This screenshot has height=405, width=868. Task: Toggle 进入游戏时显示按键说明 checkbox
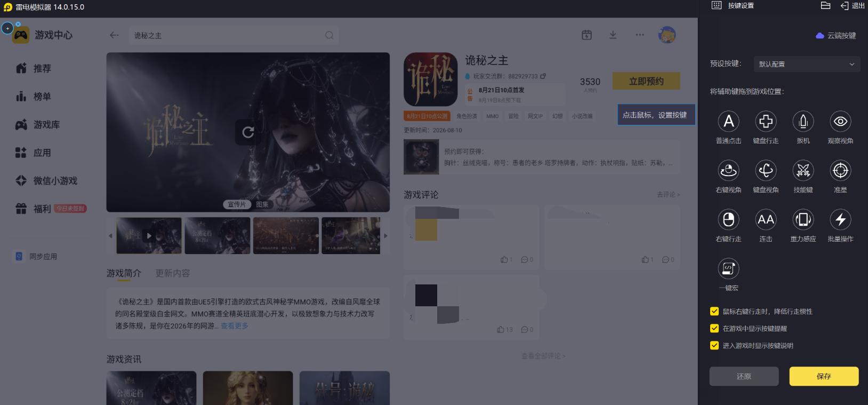[x=714, y=346]
